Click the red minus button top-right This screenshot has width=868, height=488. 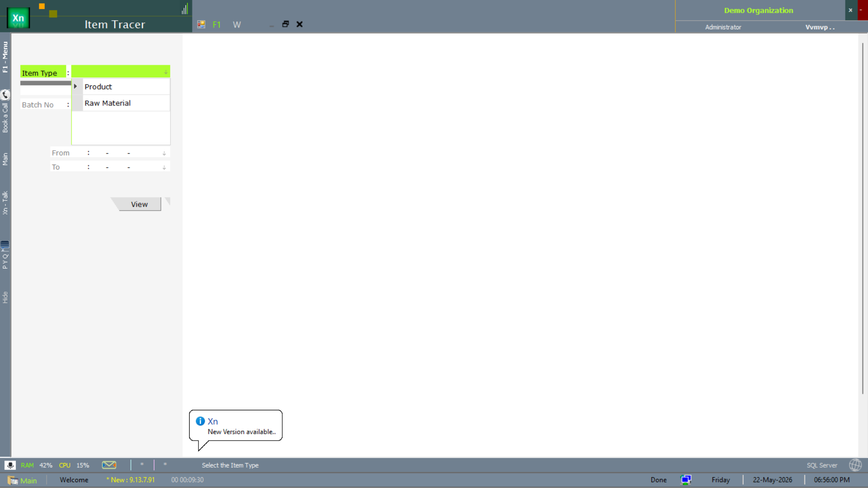862,10
